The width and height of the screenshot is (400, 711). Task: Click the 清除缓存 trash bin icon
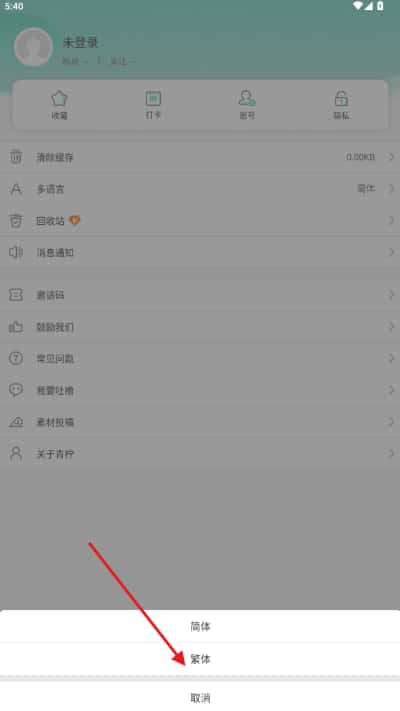point(16,157)
